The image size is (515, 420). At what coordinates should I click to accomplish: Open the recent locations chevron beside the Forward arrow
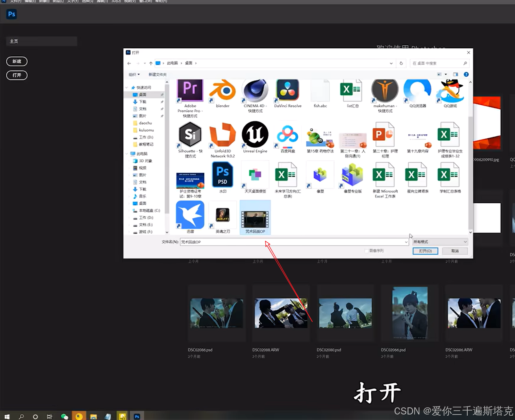coord(144,63)
